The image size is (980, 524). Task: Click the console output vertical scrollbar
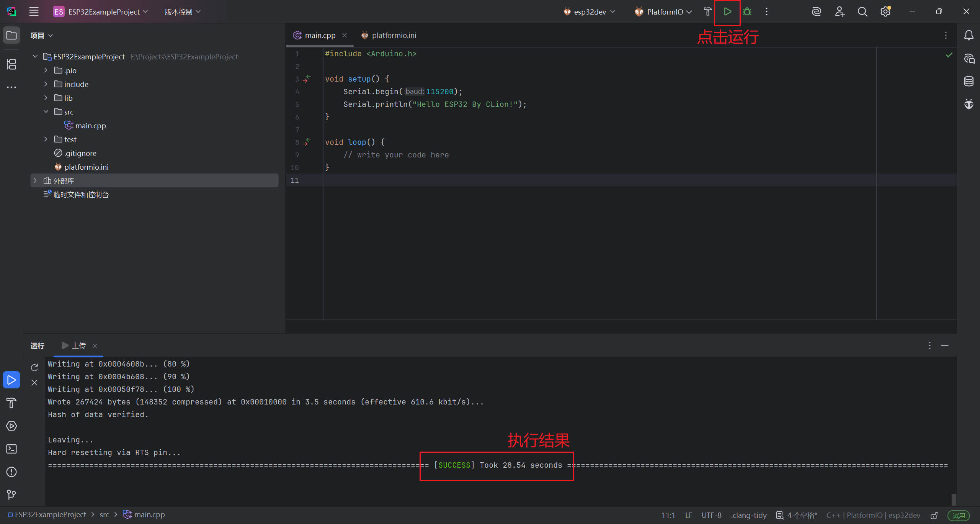[x=954, y=499]
